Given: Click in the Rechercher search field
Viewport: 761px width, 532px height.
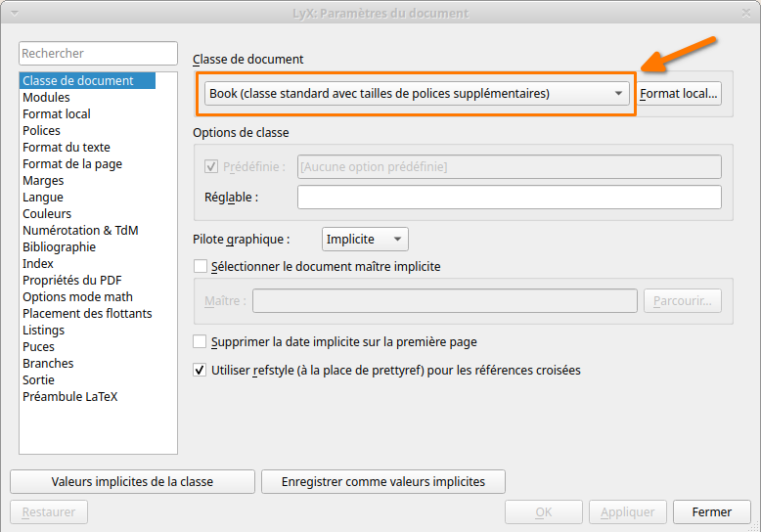Looking at the screenshot, I should tap(98, 54).
